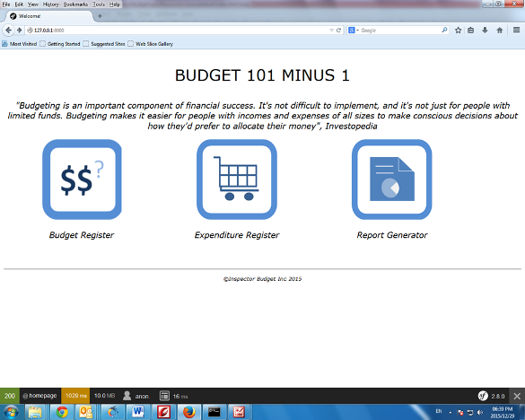The height and width of the screenshot is (420, 525).
Task: Show bookmarks list icon
Action: point(470,31)
